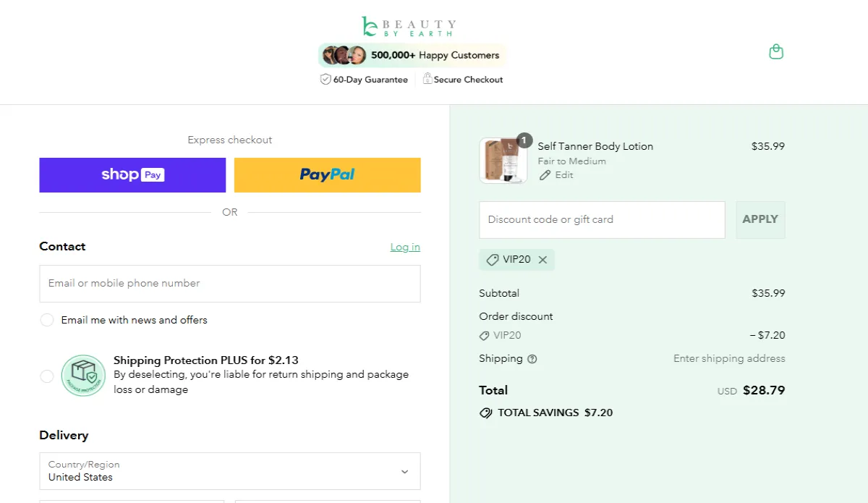
Task: Click the Total Savings tag icon
Action: [485, 413]
